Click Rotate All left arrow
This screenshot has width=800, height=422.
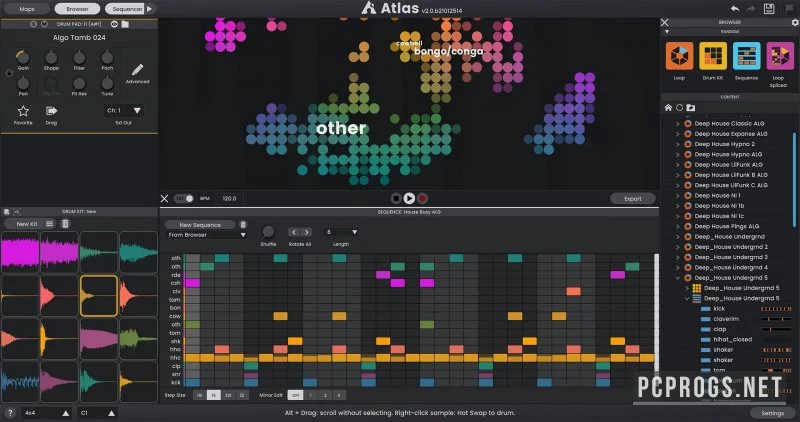click(293, 232)
